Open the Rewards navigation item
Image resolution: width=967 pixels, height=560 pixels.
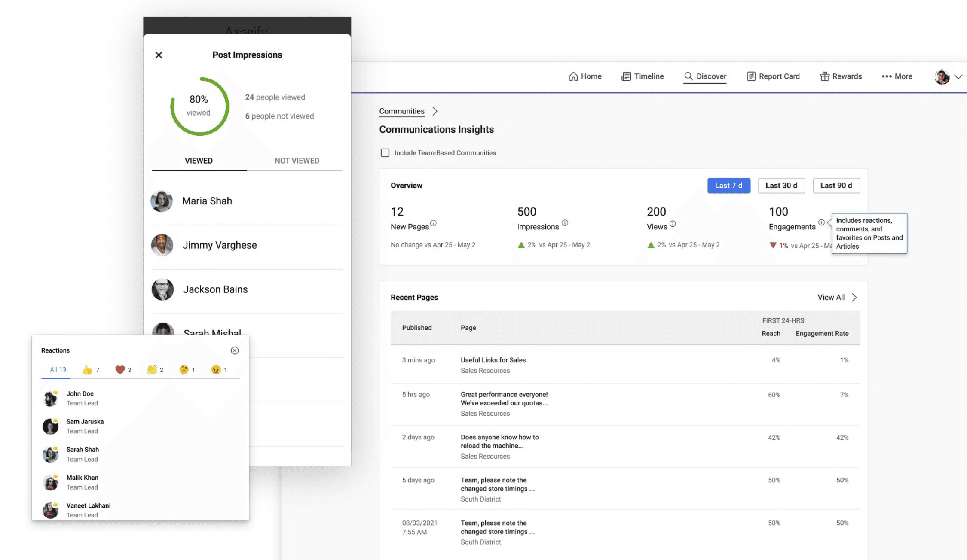click(841, 76)
